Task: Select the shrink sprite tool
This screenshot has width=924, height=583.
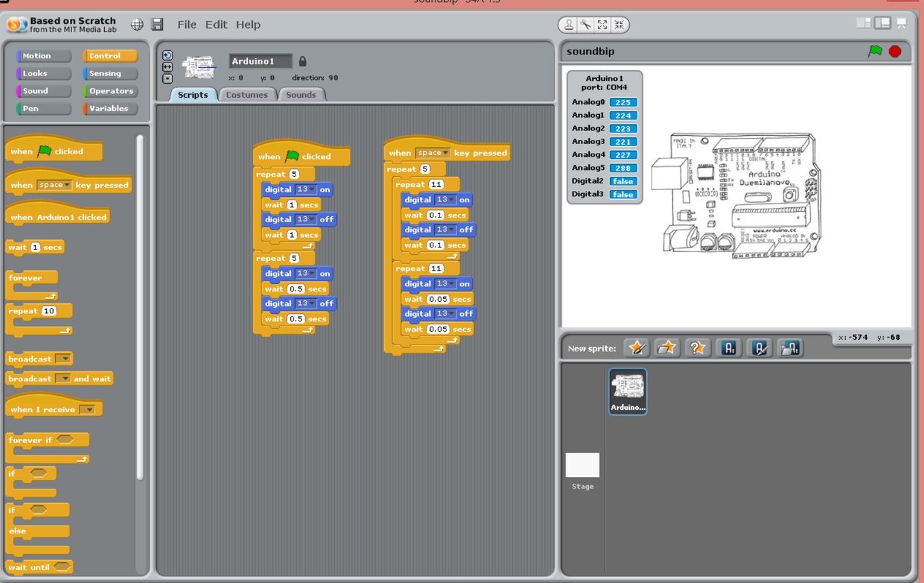Action: (x=619, y=25)
